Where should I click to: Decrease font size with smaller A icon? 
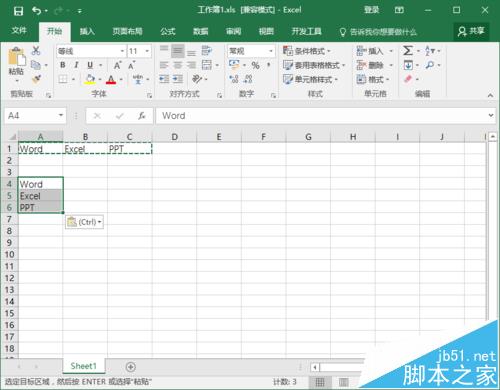click(x=132, y=65)
